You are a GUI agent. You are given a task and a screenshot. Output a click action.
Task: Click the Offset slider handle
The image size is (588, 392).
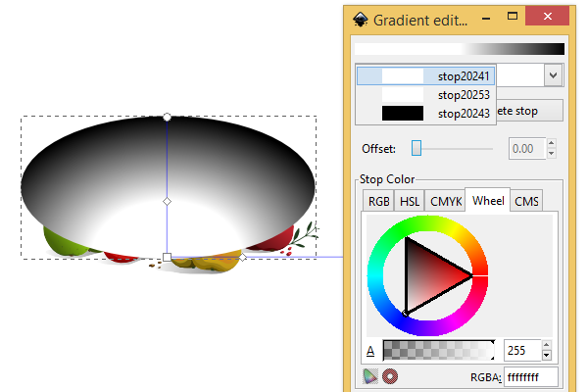[x=416, y=148]
